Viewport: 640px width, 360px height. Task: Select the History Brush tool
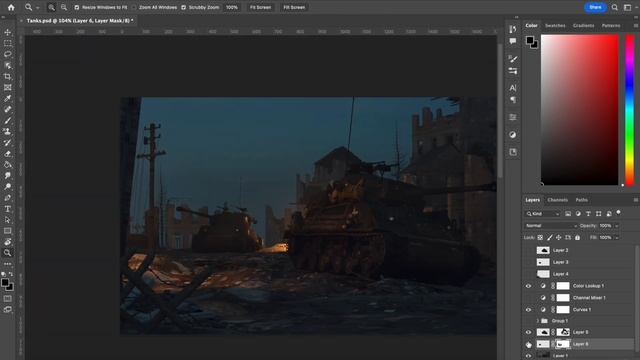pos(7,142)
